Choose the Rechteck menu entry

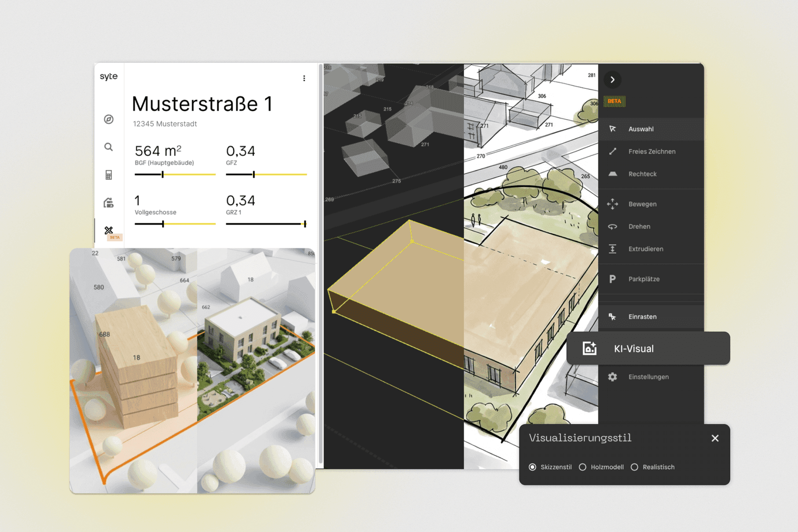pyautogui.click(x=642, y=174)
